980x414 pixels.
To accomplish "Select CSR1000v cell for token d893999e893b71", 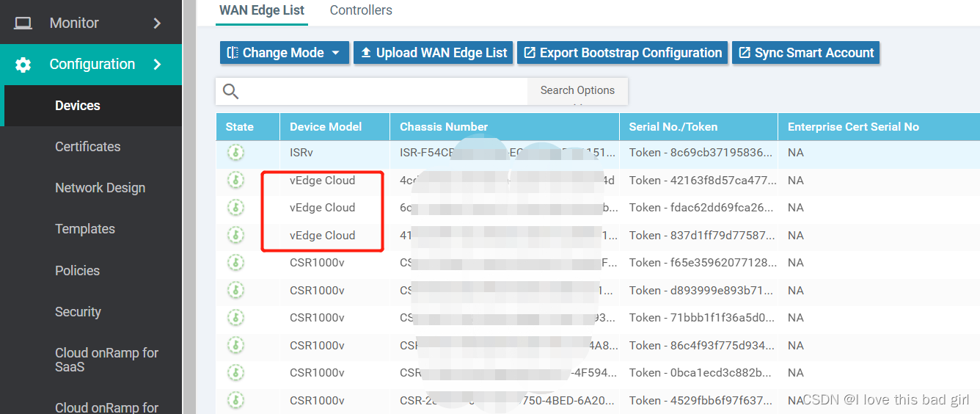I will coord(317,291).
